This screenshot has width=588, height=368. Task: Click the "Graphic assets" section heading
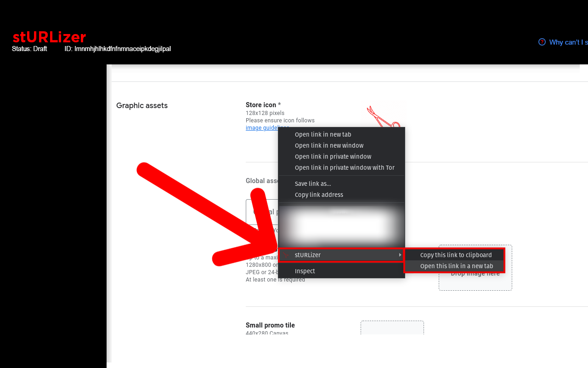[142, 105]
